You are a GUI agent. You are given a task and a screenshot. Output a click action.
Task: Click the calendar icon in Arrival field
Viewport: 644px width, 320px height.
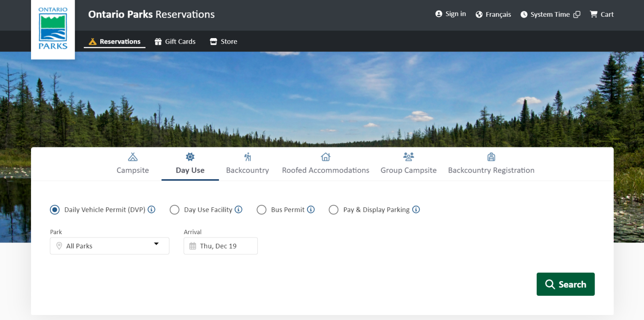pyautogui.click(x=192, y=246)
